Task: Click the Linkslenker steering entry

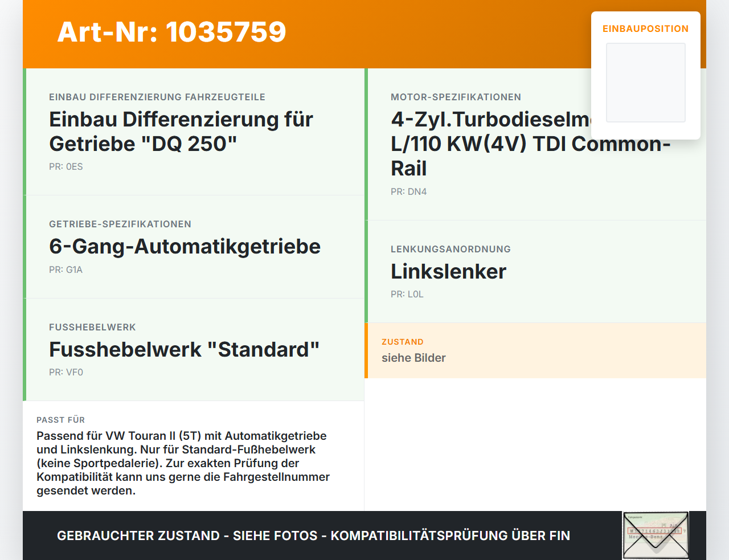Action: click(x=448, y=272)
